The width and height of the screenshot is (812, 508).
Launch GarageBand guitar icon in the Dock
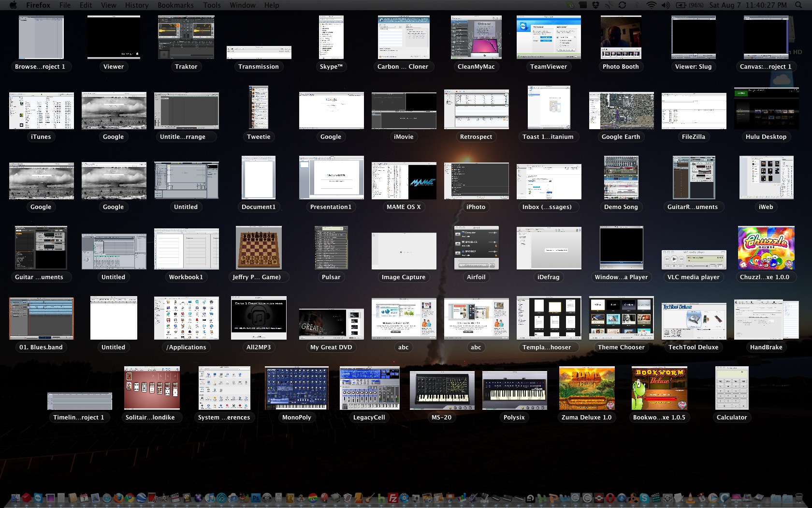369,497
